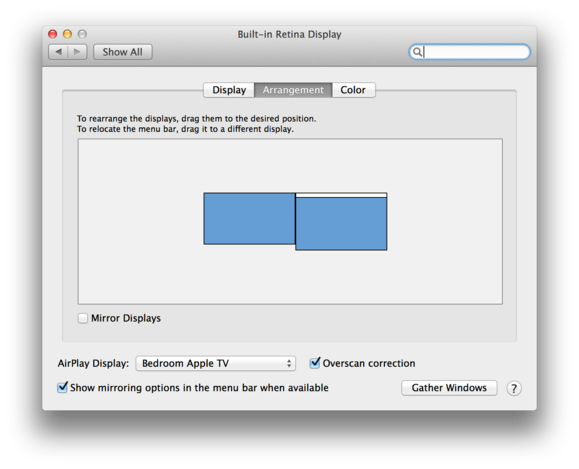Click the Show All button
This screenshot has width=579, height=469.
pyautogui.click(x=123, y=52)
